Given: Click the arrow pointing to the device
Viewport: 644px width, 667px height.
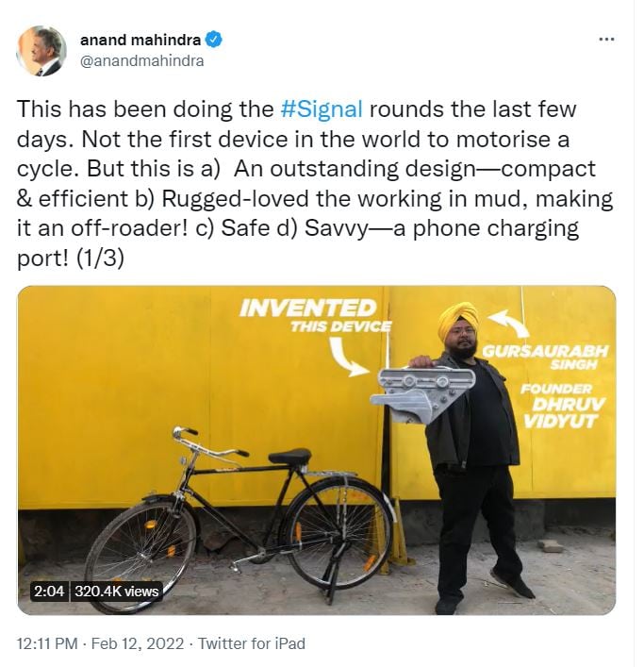Looking at the screenshot, I should click(x=350, y=357).
